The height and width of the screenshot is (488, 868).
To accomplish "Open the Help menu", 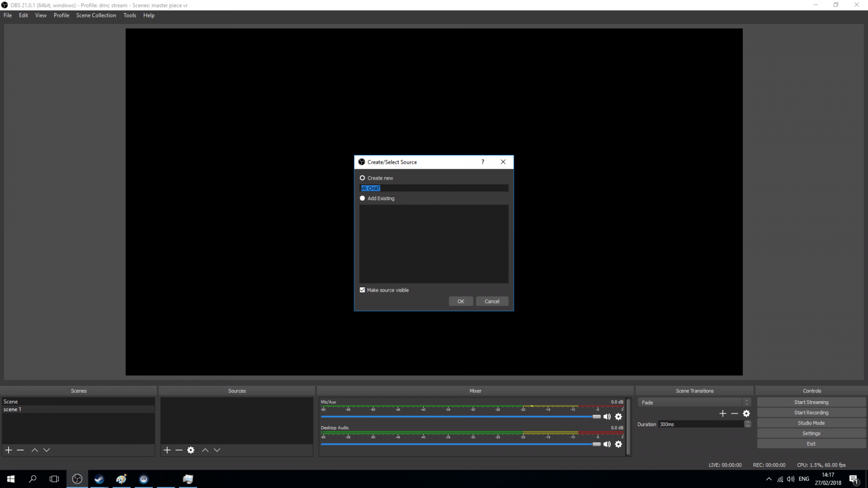I will tap(149, 15).
